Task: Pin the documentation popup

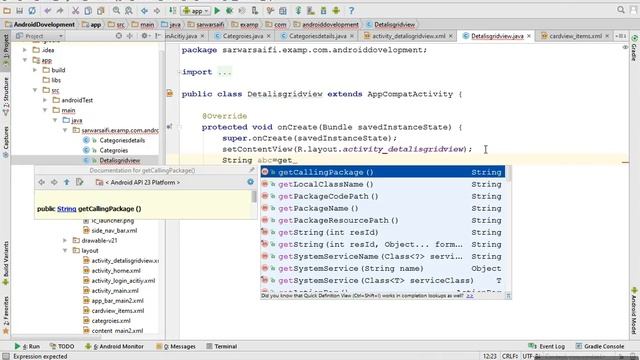Action: [252, 170]
